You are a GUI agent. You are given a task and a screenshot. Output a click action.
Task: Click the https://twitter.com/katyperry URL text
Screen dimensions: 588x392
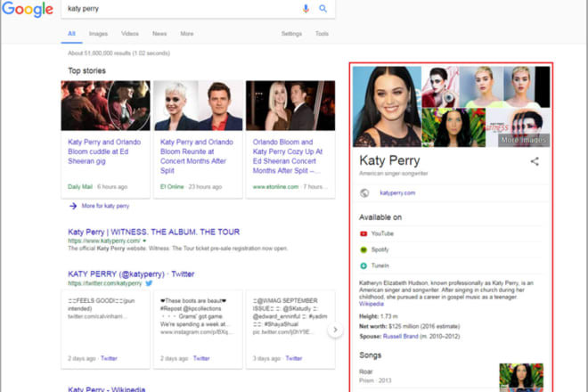pyautogui.click(x=105, y=283)
